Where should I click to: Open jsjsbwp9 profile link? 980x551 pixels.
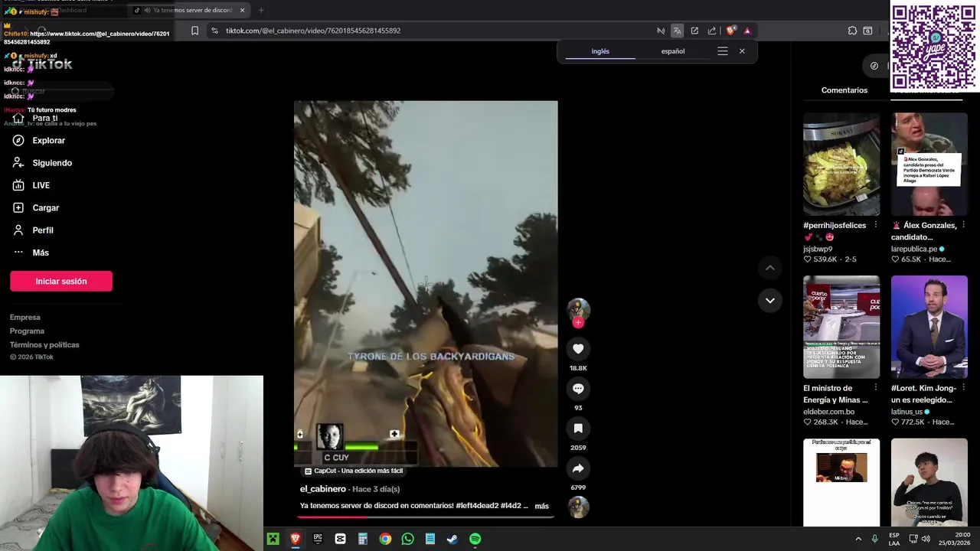pyautogui.click(x=818, y=249)
